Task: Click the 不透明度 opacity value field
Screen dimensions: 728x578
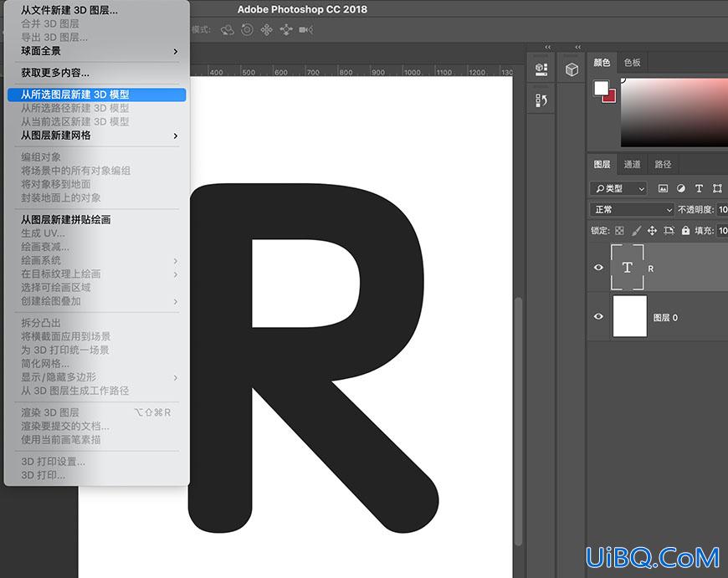Action: [x=722, y=210]
